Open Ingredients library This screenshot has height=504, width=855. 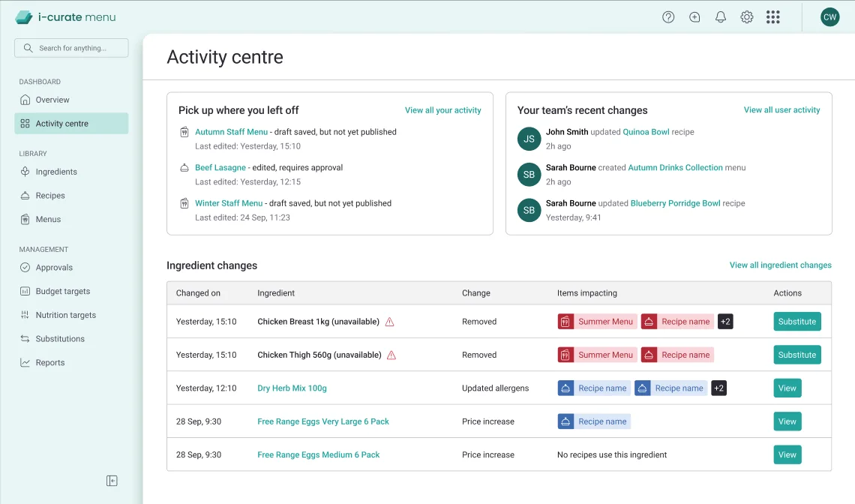[x=71, y=172]
